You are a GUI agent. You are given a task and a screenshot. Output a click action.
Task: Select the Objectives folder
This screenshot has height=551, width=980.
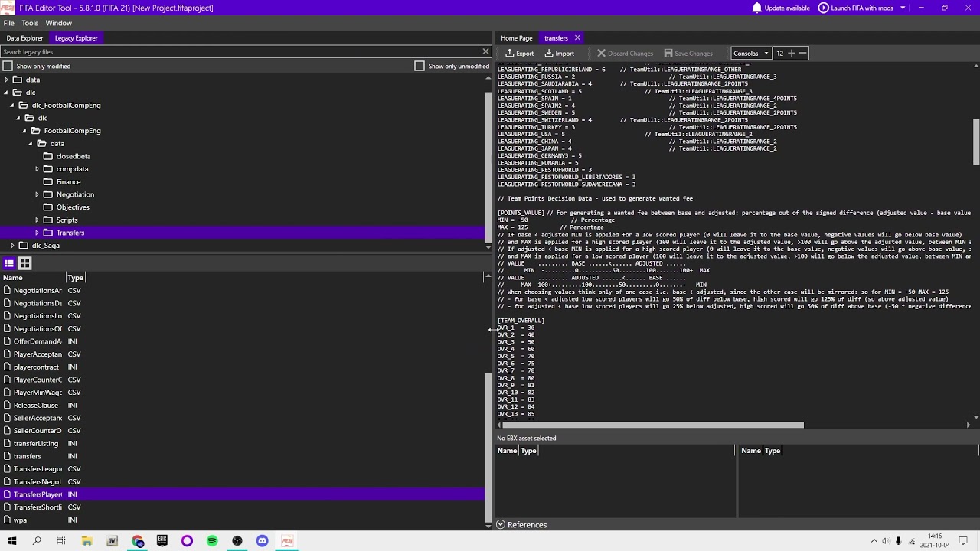pyautogui.click(x=73, y=207)
